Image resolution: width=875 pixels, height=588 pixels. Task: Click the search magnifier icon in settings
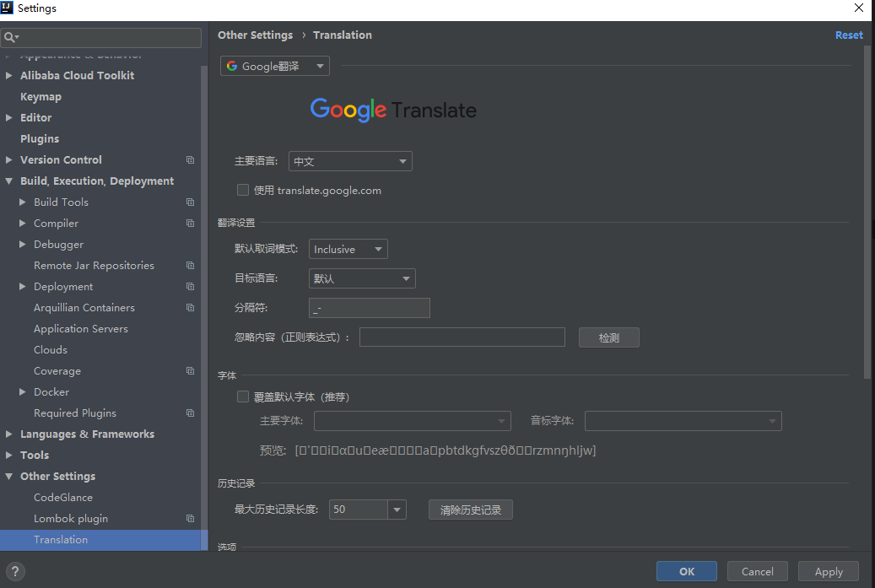(x=11, y=37)
